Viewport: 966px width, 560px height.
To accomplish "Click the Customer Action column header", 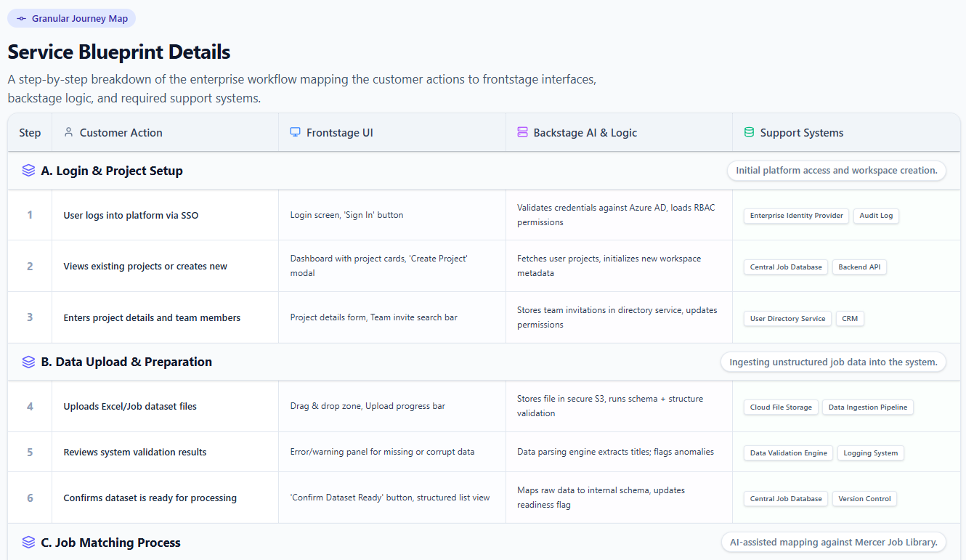I will tap(165, 132).
